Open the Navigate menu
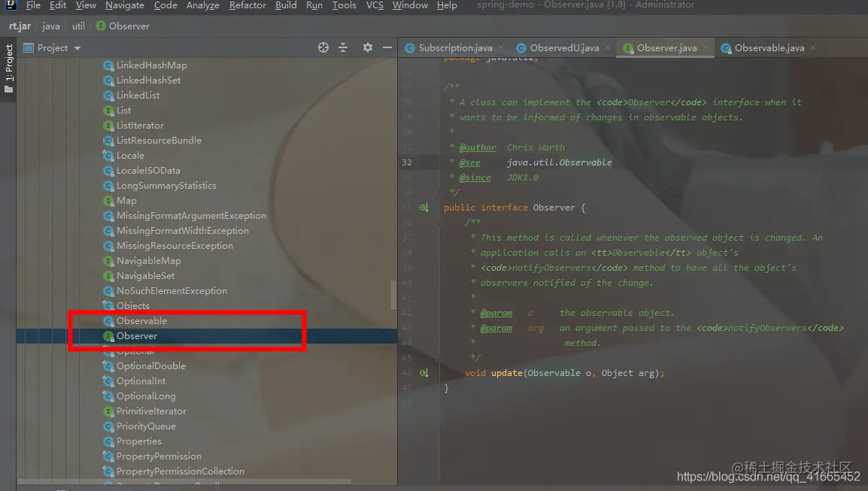The image size is (868, 491). click(125, 5)
